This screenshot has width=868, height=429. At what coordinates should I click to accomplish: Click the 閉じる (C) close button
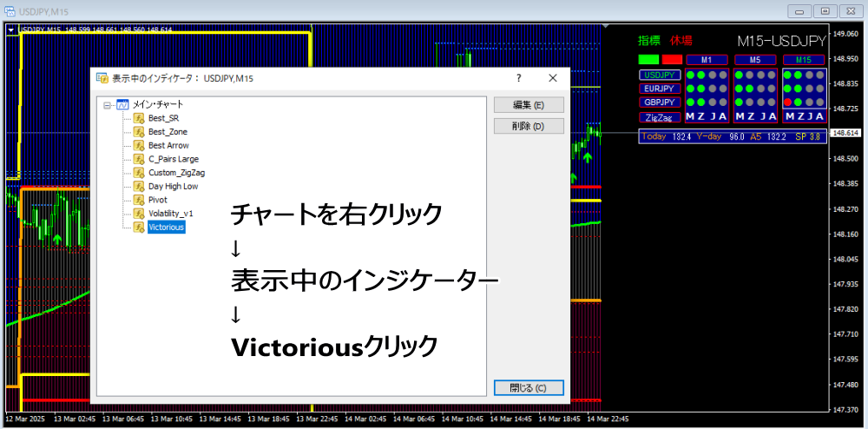tap(529, 388)
